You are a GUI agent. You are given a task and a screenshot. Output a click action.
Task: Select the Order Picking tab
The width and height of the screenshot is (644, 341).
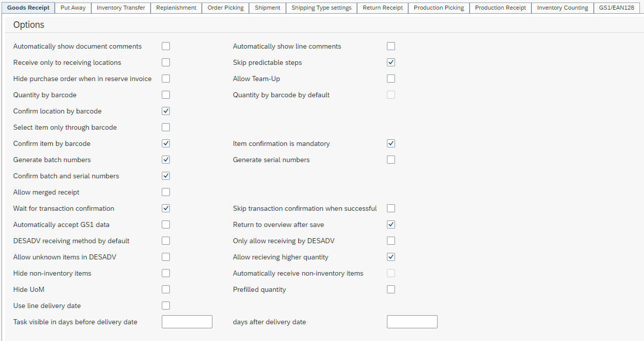point(225,8)
